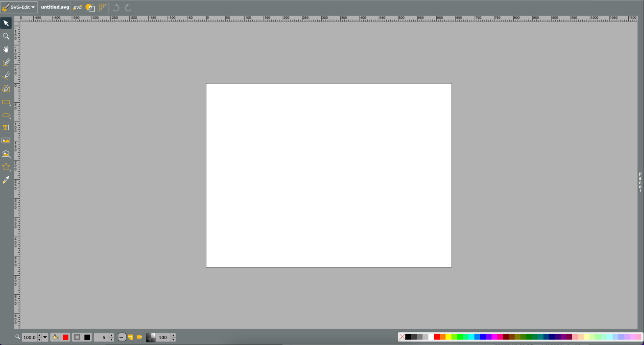Select the Ellipse tool
Viewport: 644px width, 345px height.
tap(6, 115)
